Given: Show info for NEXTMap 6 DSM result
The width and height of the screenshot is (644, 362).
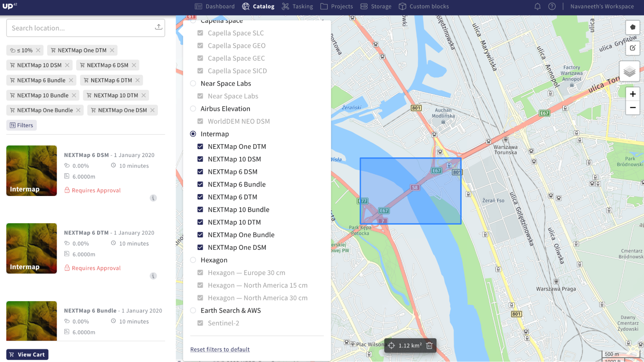Looking at the screenshot, I should point(153,198).
